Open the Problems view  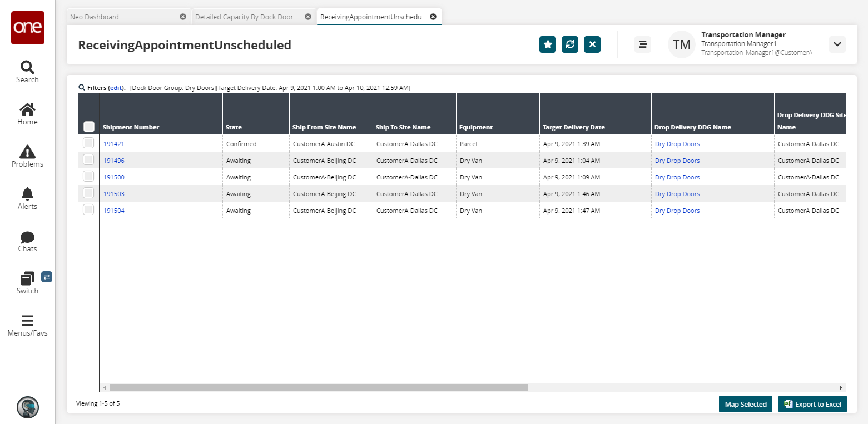pyautogui.click(x=27, y=157)
